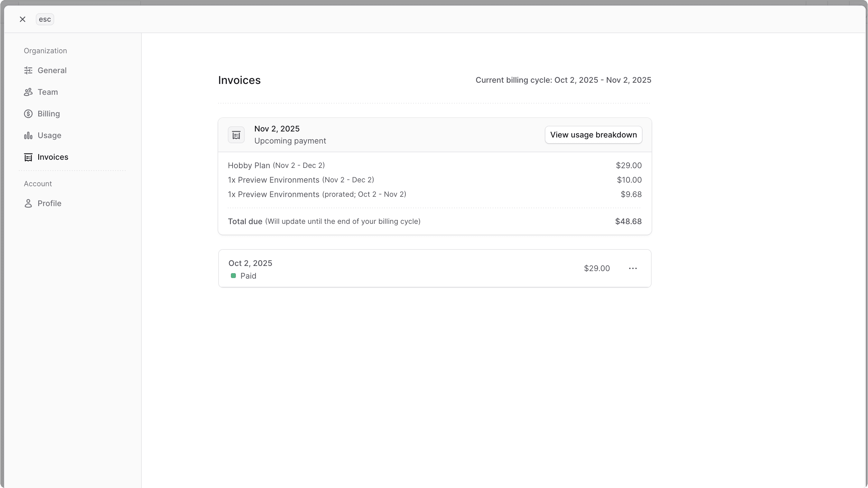Select the Invoices receipt icon in sidebar

pos(28,157)
